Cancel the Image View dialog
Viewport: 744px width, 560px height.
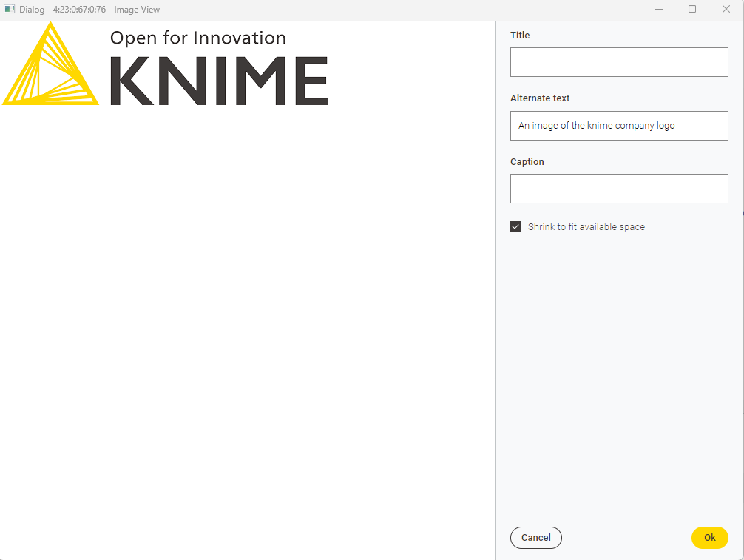click(x=536, y=538)
